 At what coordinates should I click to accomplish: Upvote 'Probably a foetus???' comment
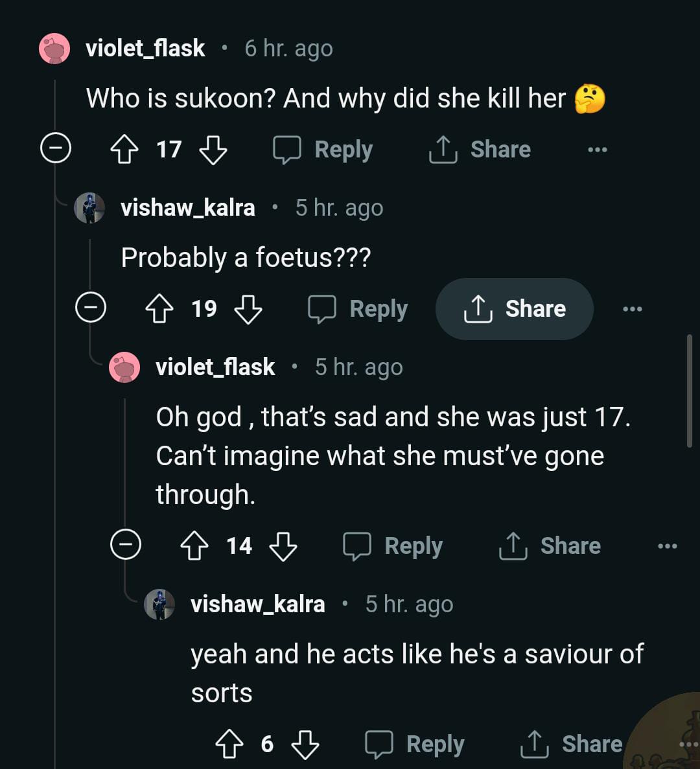(159, 309)
